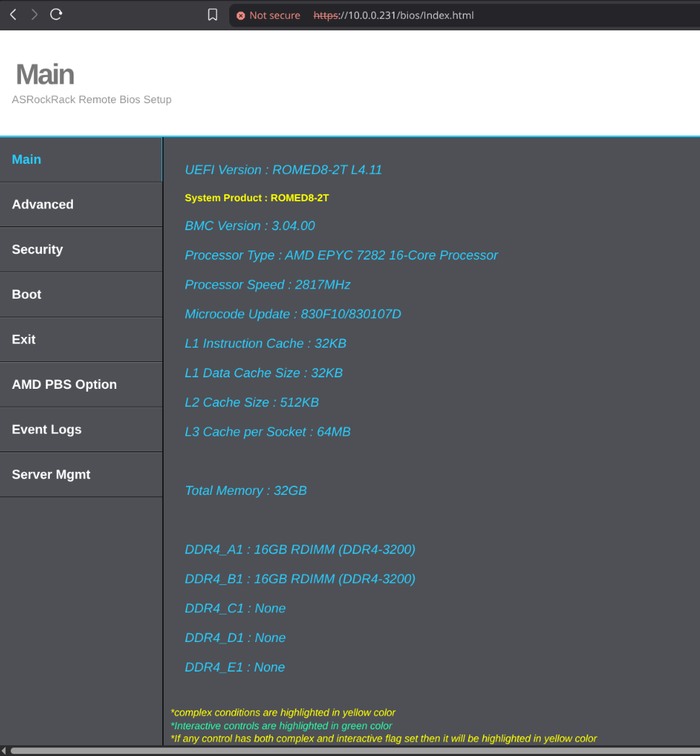Click the browser forward arrow
The height and width of the screenshot is (756, 700).
click(34, 14)
